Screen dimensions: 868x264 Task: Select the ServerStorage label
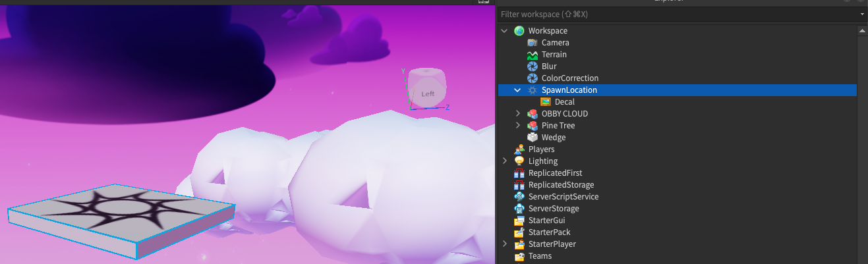[554, 209]
